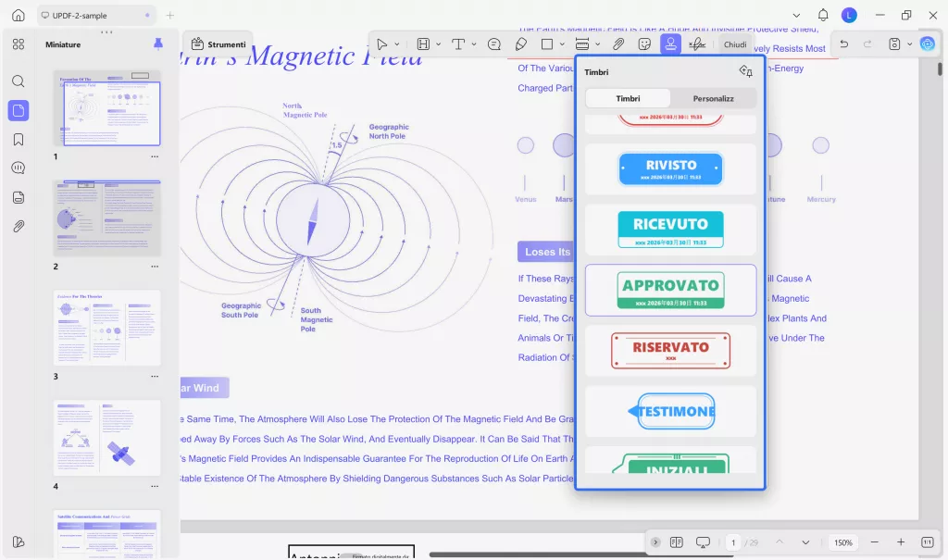Select the Timbri tab
Screen dimensions: 948x560
tap(628, 98)
